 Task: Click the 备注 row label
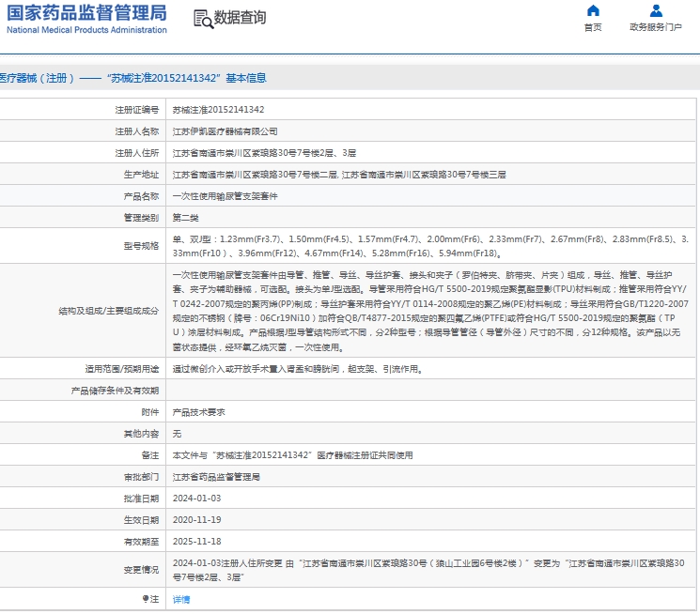coord(150,455)
